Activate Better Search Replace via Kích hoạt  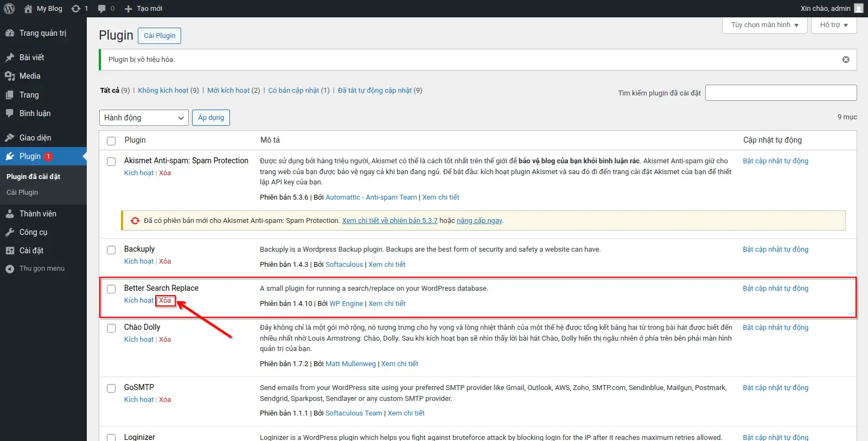pyautogui.click(x=139, y=301)
